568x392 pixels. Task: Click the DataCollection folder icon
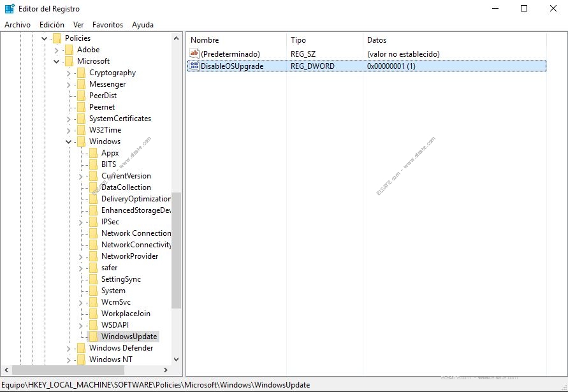click(x=93, y=187)
